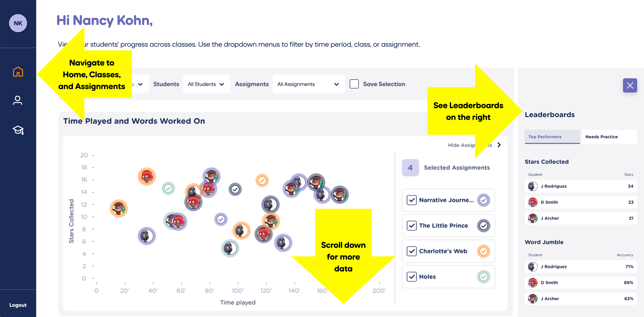Click the orange Charlotte's Web badge icon
The height and width of the screenshot is (317, 644).
[483, 251]
